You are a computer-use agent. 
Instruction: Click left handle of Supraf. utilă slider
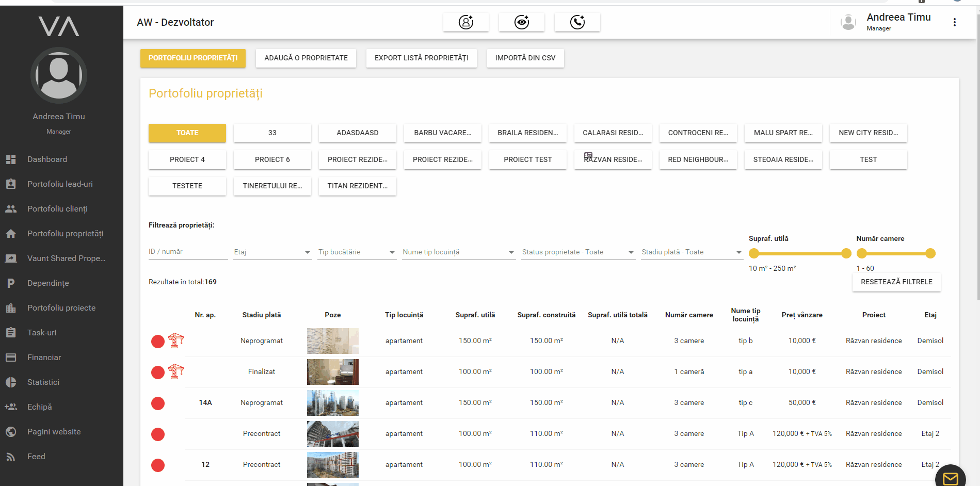point(754,253)
